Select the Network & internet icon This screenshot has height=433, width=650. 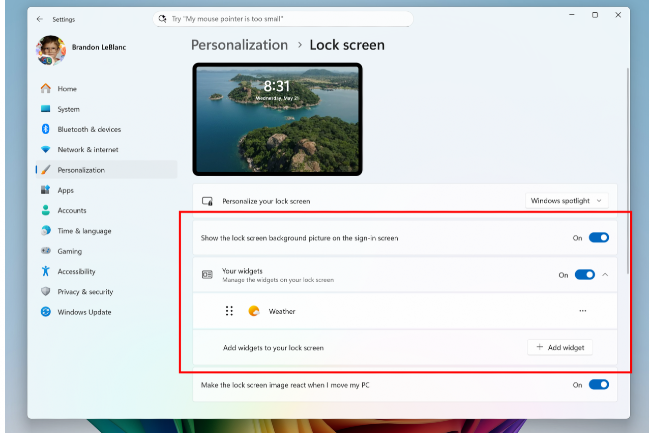45,149
